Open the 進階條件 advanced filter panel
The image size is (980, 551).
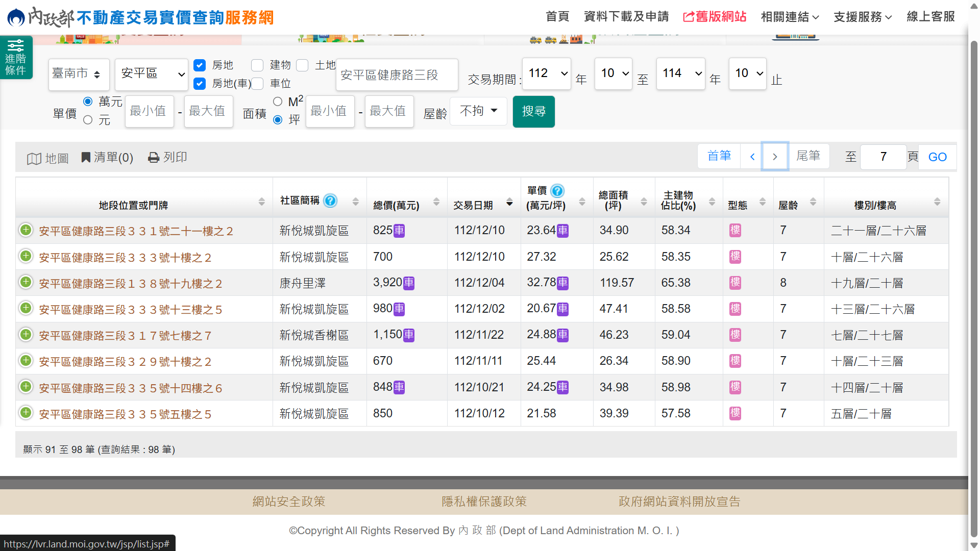(16, 57)
